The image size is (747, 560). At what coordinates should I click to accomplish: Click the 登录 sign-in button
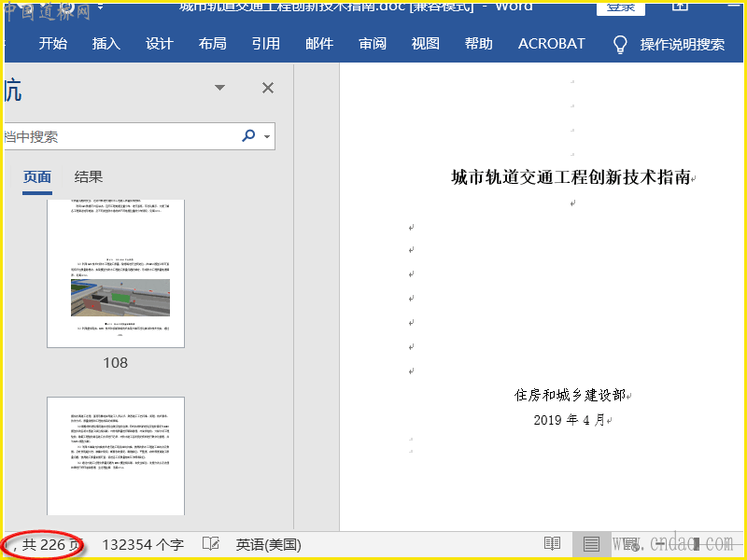[x=621, y=8]
